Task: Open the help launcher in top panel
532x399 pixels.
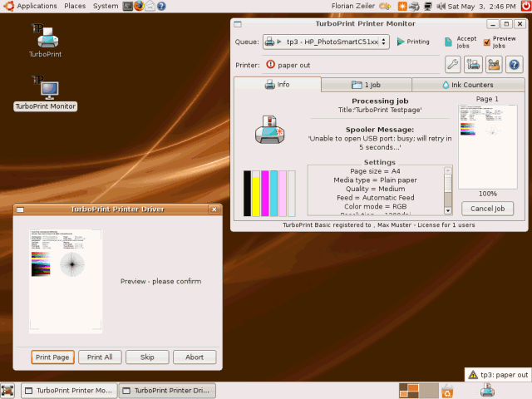Action: pyautogui.click(x=161, y=6)
